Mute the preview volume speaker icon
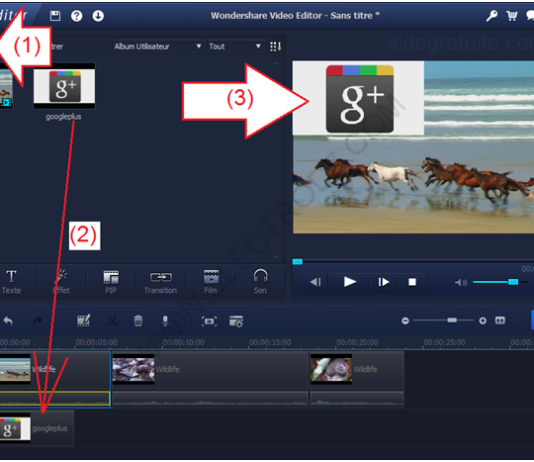 click(x=461, y=282)
